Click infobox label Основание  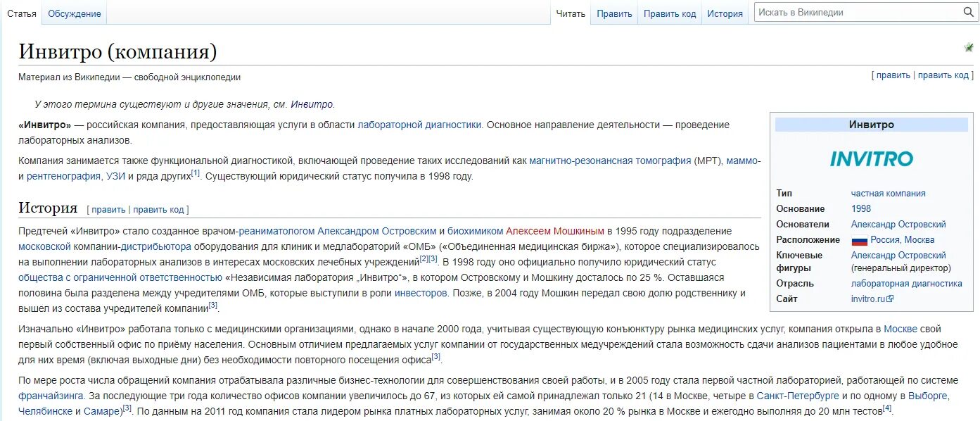[x=801, y=209]
